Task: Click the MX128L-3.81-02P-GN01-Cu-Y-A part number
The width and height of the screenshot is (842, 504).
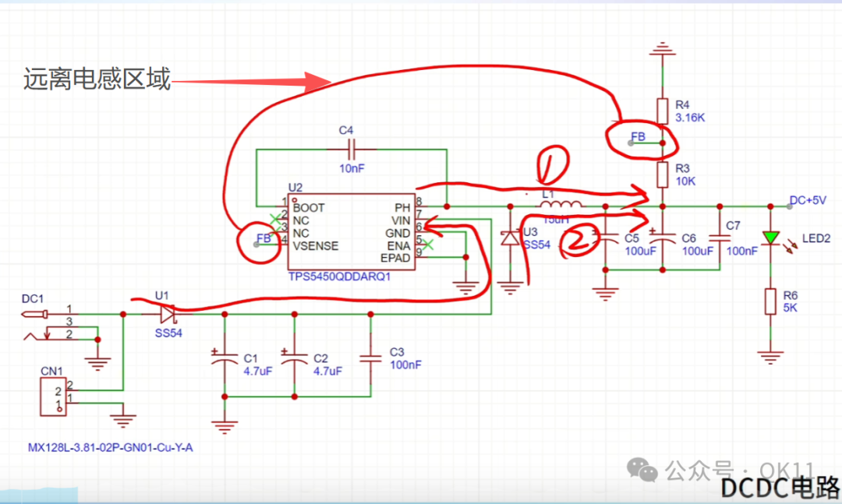Action: [110, 448]
